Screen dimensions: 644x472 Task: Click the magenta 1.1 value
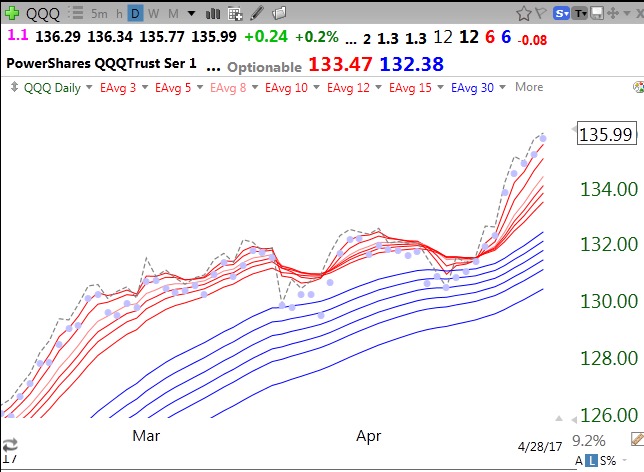(x=18, y=35)
